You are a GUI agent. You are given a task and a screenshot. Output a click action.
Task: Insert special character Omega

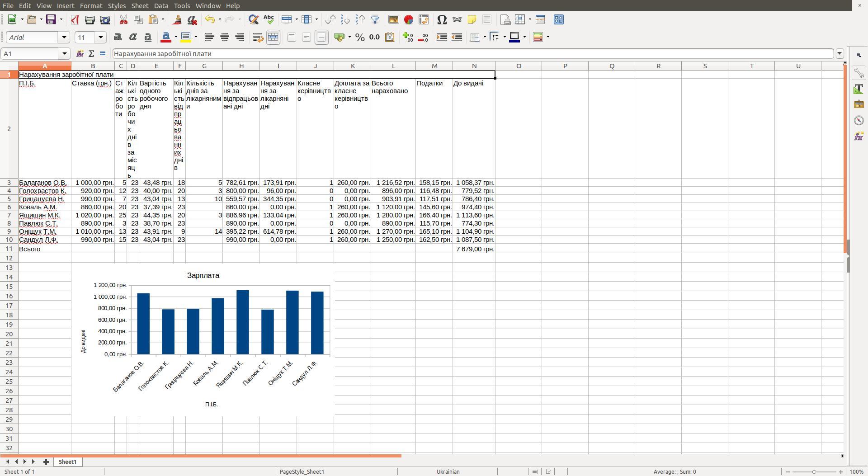point(442,19)
